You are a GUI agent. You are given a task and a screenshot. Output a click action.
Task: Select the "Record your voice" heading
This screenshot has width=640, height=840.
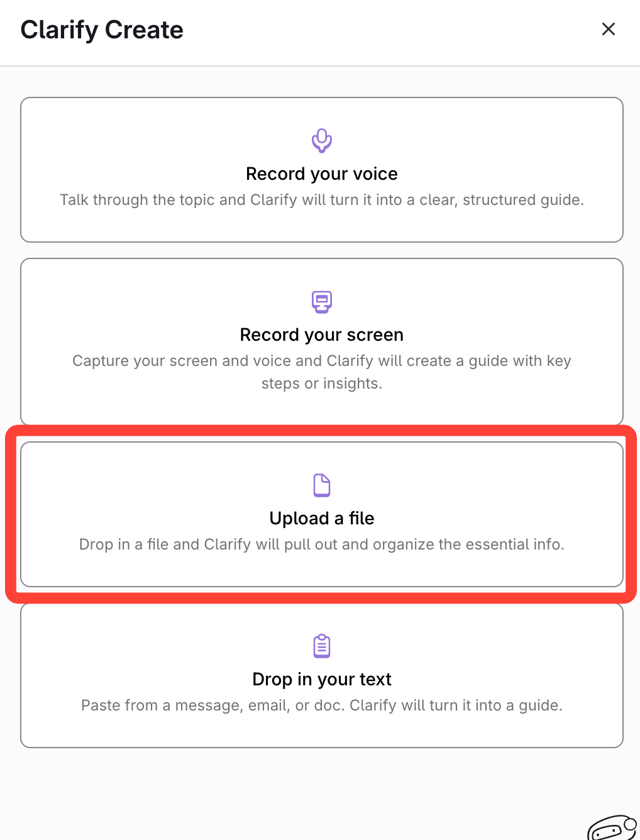pyautogui.click(x=322, y=174)
